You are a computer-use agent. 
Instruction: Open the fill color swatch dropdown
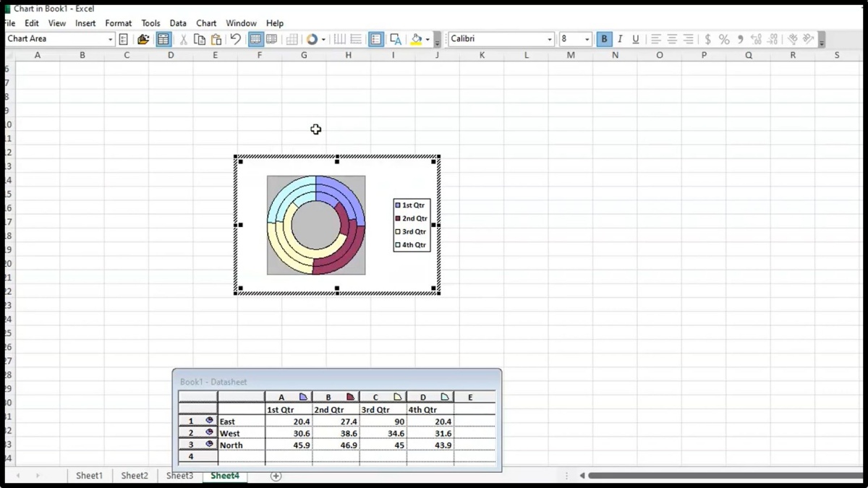tap(427, 39)
